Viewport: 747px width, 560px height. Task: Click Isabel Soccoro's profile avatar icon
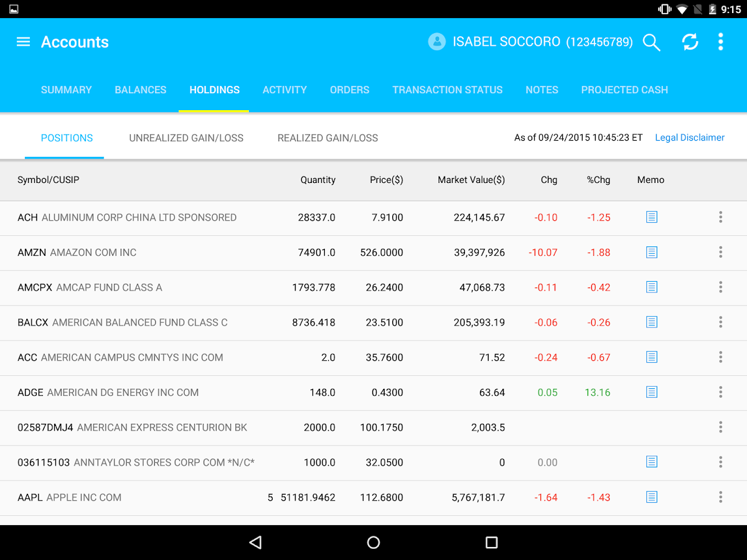point(436,42)
